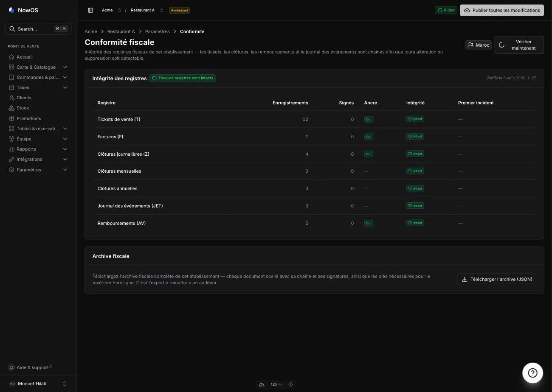Click Vérifier maintenant button
The image size is (552, 392).
click(x=519, y=45)
